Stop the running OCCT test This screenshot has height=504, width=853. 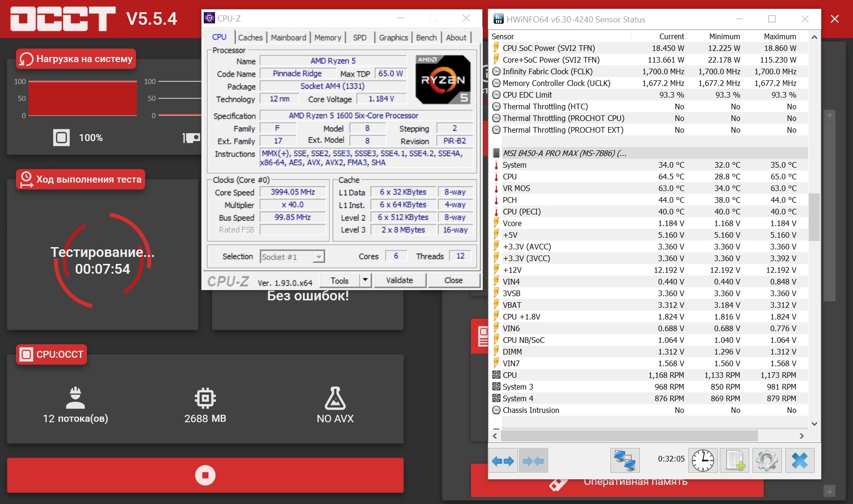pyautogui.click(x=205, y=475)
